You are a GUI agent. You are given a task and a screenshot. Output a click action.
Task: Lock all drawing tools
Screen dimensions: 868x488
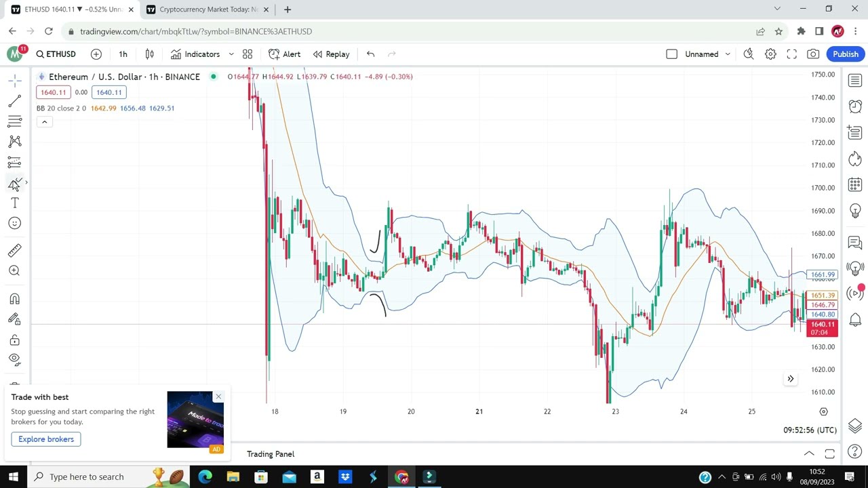point(14,340)
